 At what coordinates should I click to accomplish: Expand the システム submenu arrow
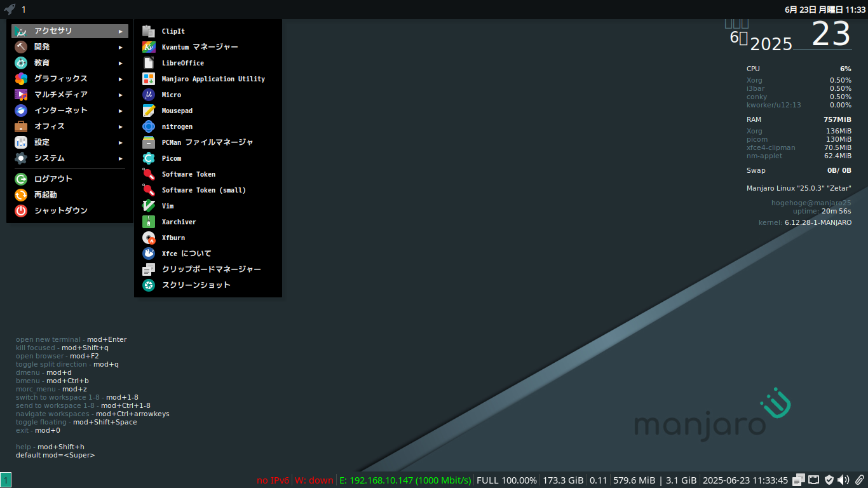point(121,158)
